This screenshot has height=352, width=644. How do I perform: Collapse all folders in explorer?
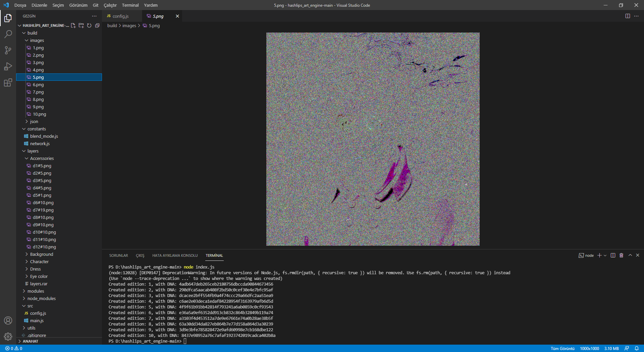pos(97,25)
